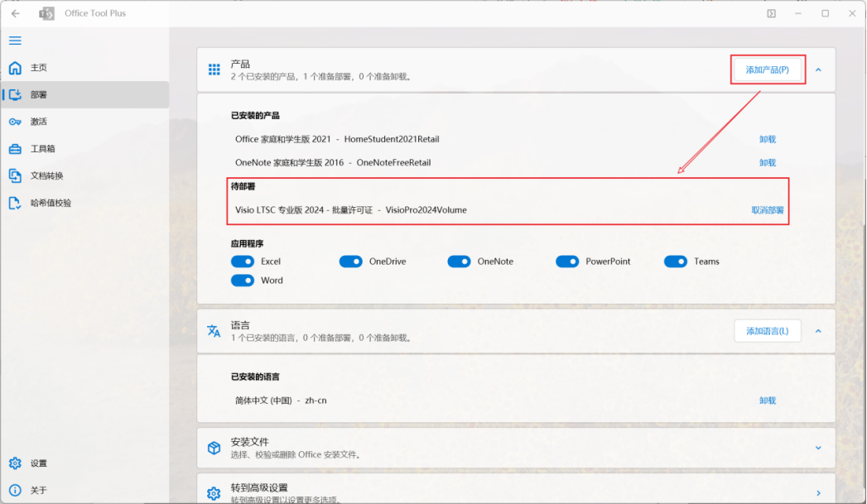Viewport: 867px width, 504px height.
Task: Collapse the 语言 section chevron
Action: click(x=818, y=331)
